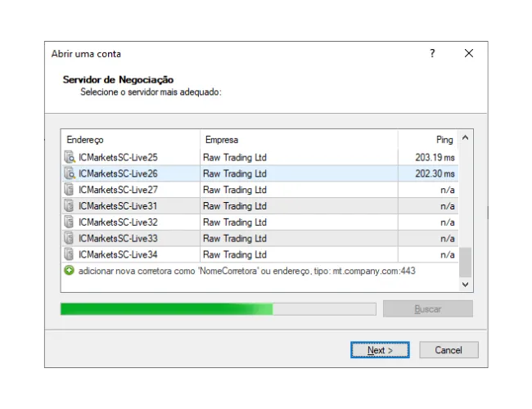
Task: Click the server icon beside ICMarketsSC-Live34
Action: pyautogui.click(x=70, y=255)
